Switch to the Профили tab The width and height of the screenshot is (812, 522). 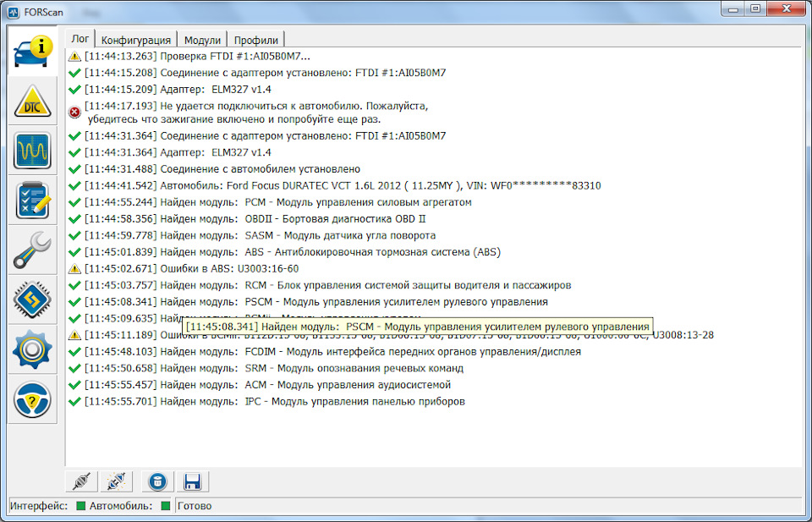(255, 40)
